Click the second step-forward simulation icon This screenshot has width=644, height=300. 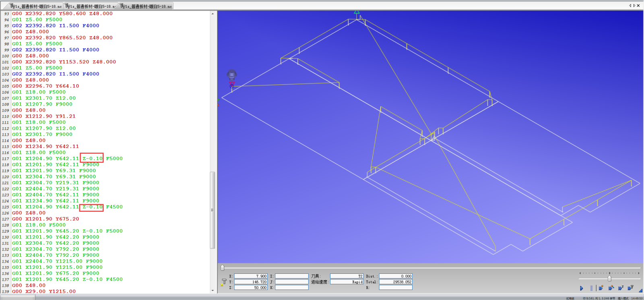tap(611, 288)
